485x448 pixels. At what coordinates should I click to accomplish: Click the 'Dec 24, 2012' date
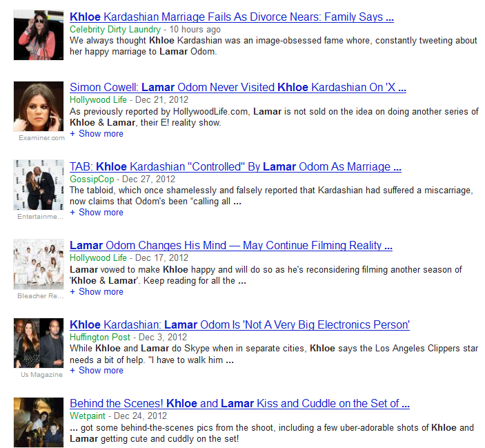coord(140,416)
